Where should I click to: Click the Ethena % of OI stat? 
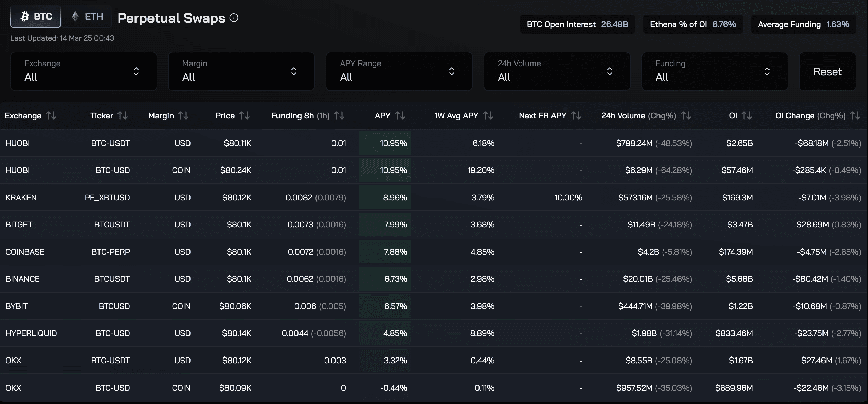tap(693, 24)
